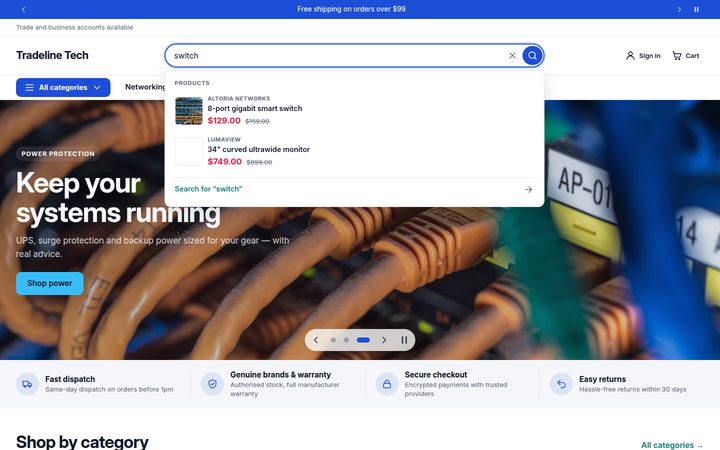This screenshot has width=720, height=450.
Task: Open the Networking nav item
Action: 145,87
